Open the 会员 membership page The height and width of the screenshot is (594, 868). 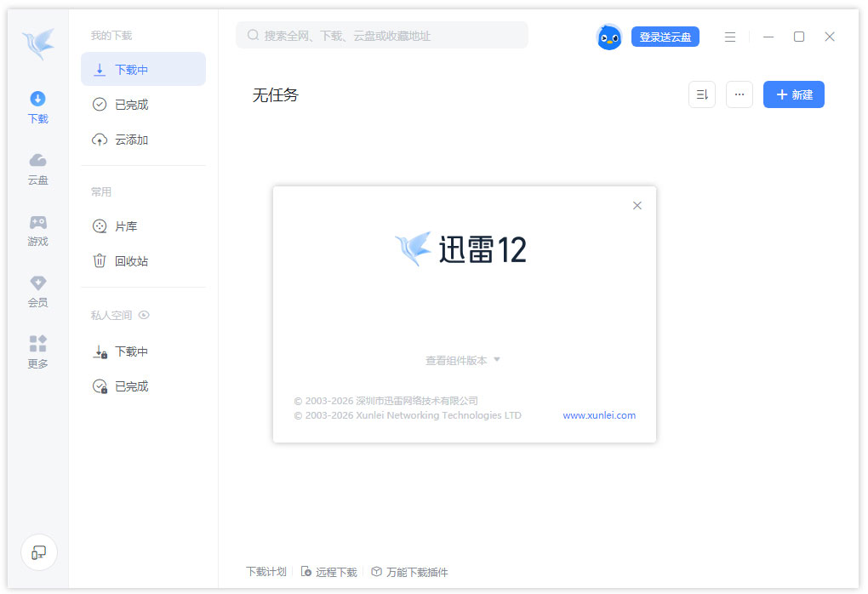37,290
